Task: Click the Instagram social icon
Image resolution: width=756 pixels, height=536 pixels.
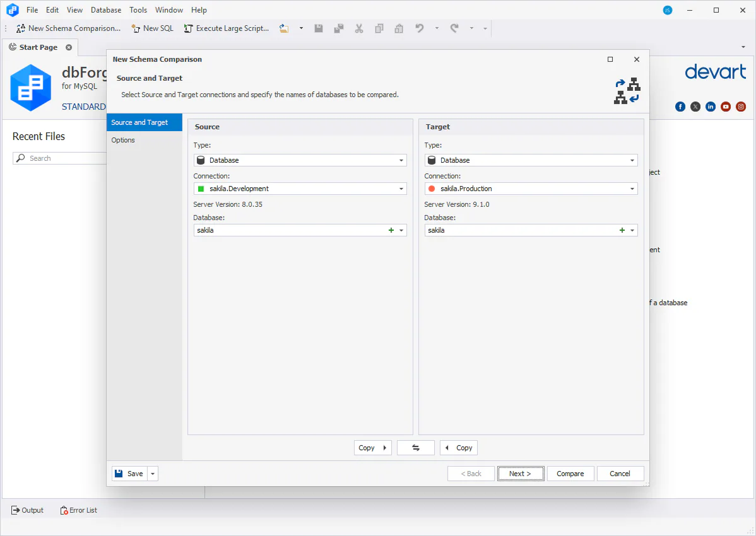Action: 741,107
